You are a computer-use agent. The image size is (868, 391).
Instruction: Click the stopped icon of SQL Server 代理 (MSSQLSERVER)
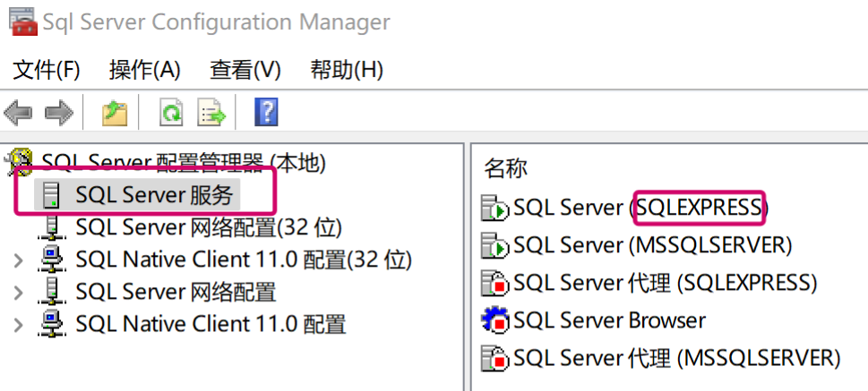pos(494,359)
